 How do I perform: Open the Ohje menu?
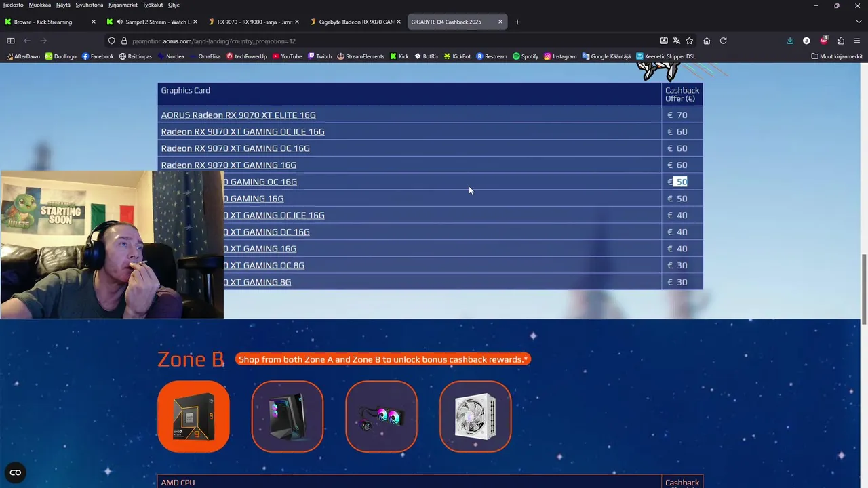[x=174, y=5]
